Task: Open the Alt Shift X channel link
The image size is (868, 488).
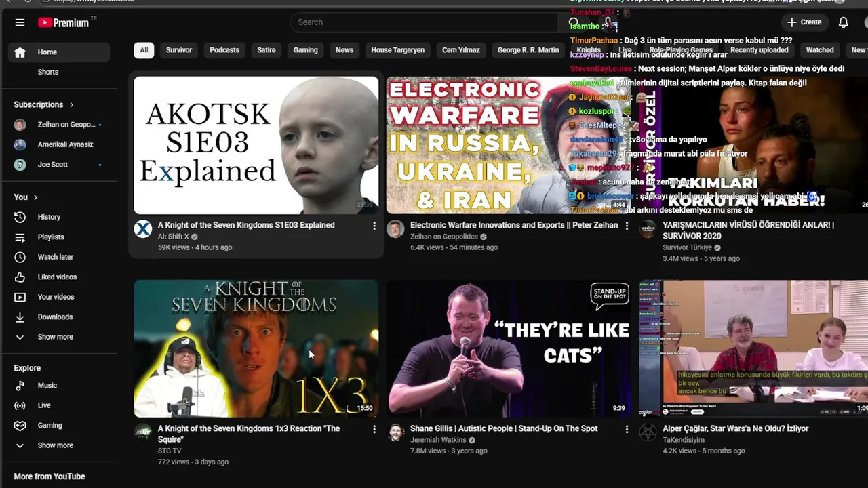Action: click(174, 237)
